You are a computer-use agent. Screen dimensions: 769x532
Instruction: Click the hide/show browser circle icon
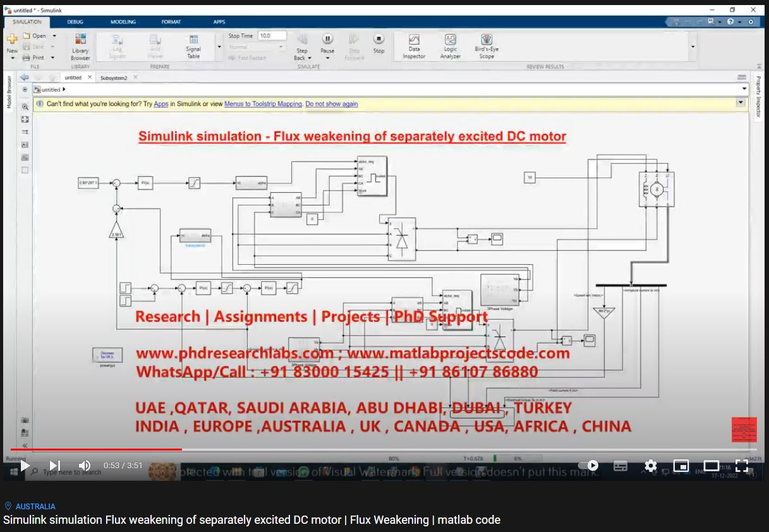pyautogui.click(x=25, y=90)
